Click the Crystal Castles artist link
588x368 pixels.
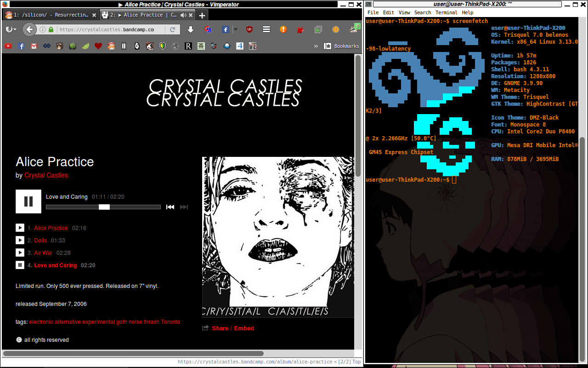coord(46,175)
